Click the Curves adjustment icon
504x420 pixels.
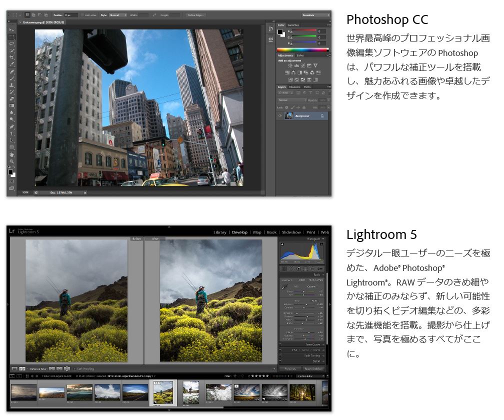[303, 65]
